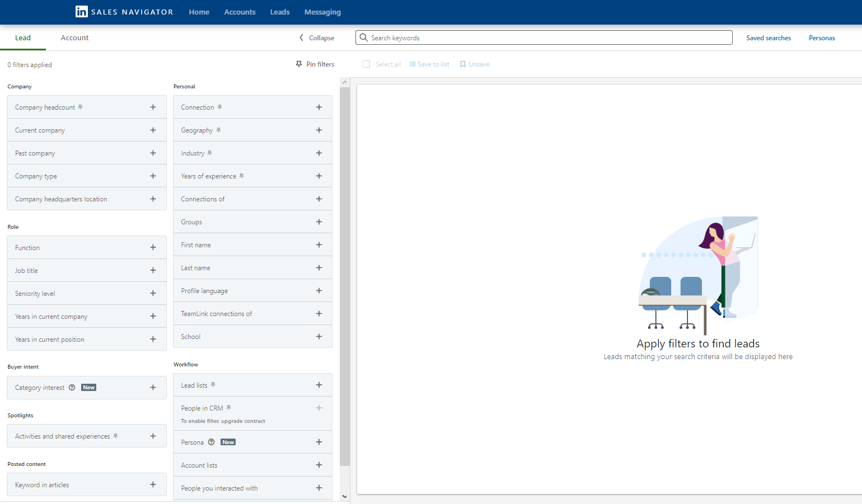Expand the Years in current position filter
862x504 pixels.
coord(87,339)
